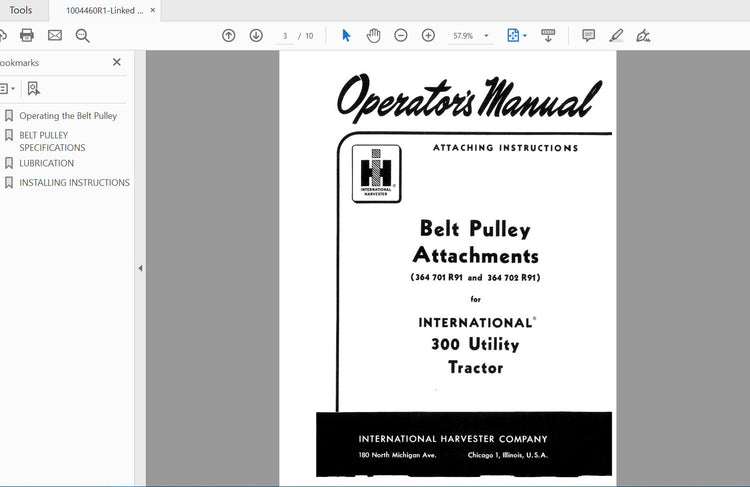Click the '180 North Michigan Ave.' address text
Viewport: 750px width, 487px height.
[x=397, y=455]
